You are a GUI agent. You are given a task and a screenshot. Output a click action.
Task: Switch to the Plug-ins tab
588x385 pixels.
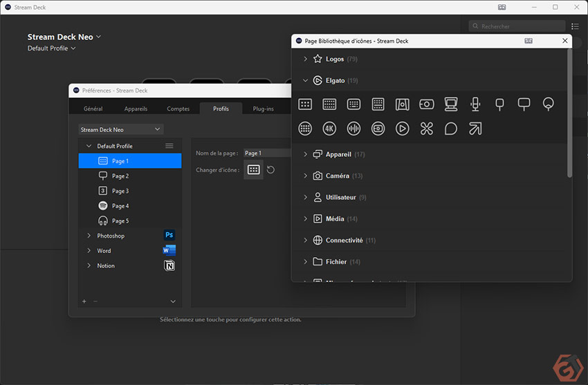coord(264,109)
